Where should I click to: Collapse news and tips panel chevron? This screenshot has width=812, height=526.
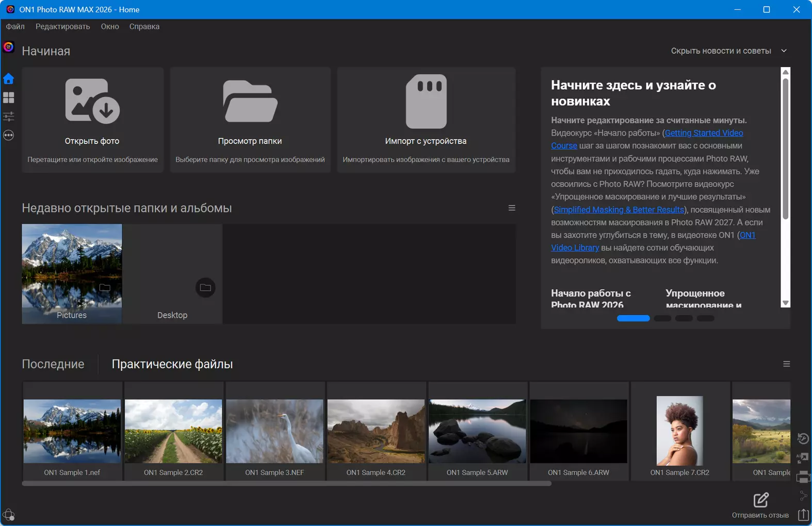(x=784, y=51)
